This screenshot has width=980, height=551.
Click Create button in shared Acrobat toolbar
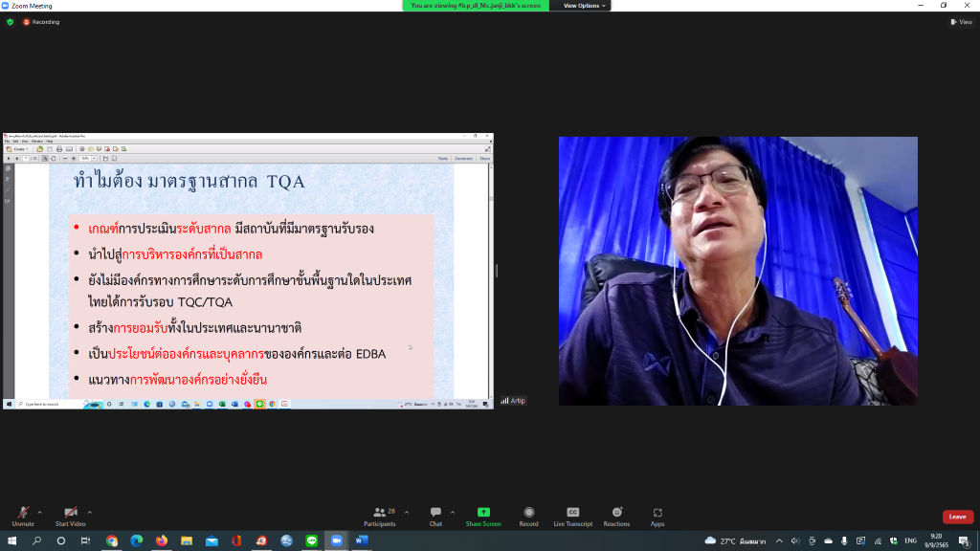tap(17, 149)
